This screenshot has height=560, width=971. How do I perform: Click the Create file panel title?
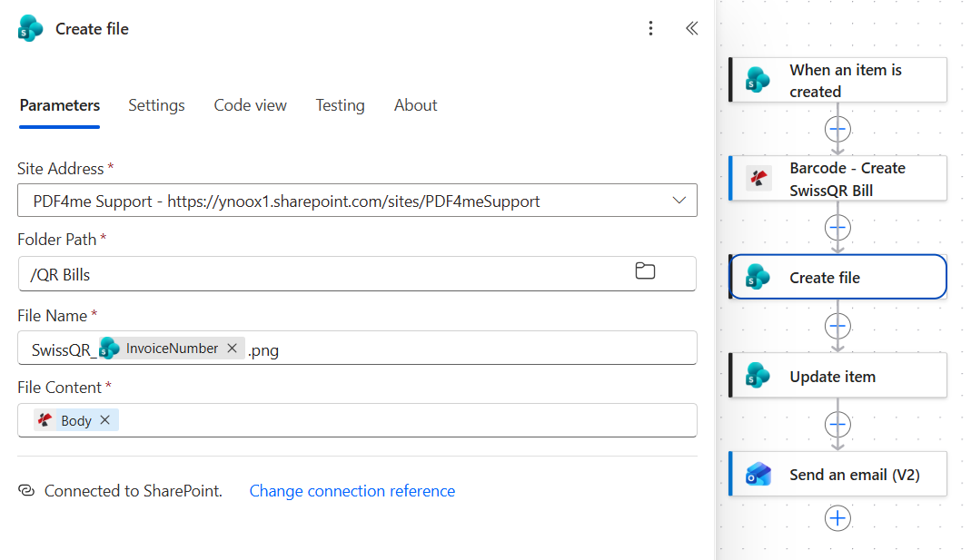tap(93, 29)
